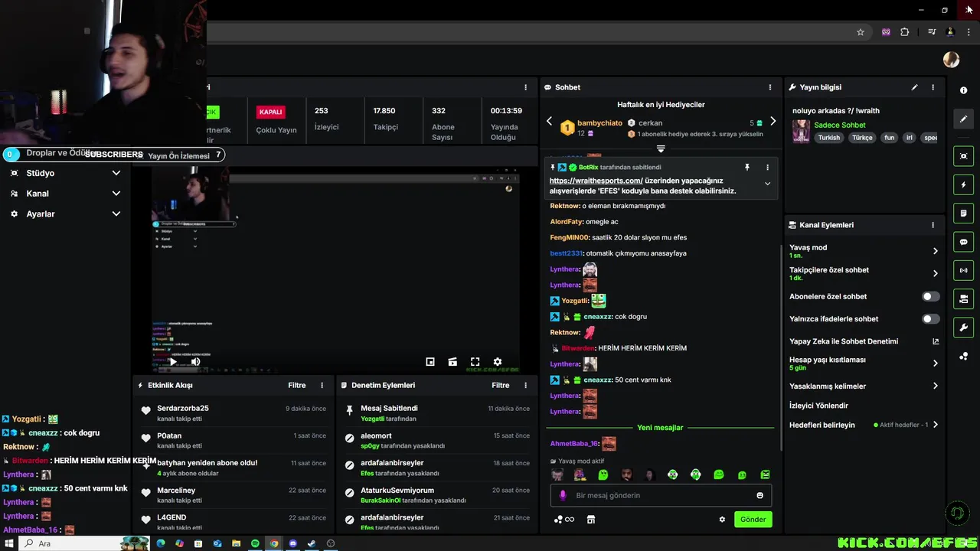Open Kanal Eylemleri three-dot menu

point(933,225)
